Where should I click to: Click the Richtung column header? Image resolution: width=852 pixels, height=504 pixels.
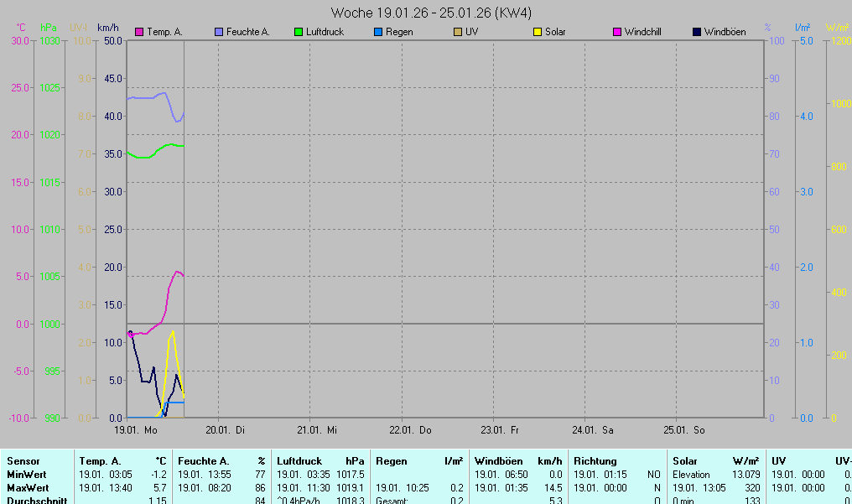click(595, 461)
